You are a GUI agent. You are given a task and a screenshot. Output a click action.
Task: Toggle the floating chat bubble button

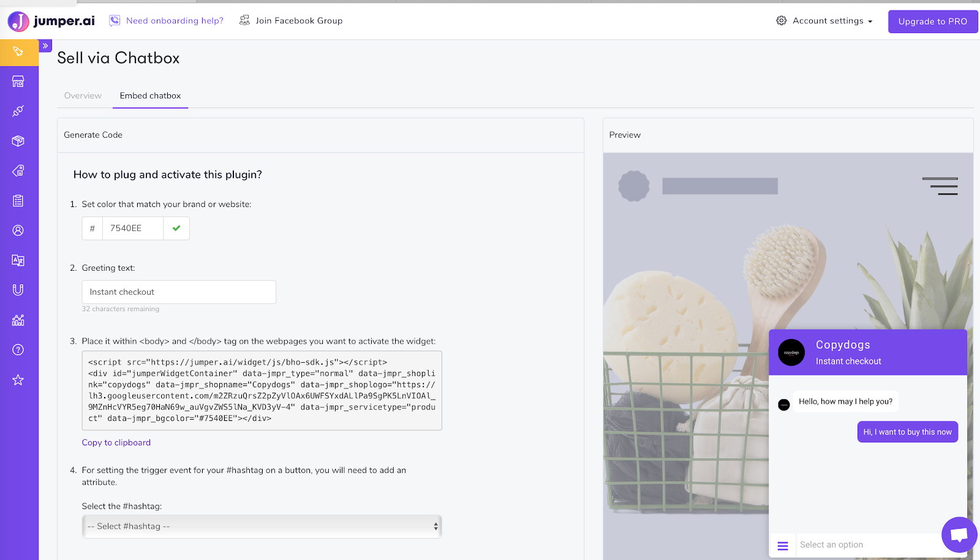pyautogui.click(x=960, y=535)
